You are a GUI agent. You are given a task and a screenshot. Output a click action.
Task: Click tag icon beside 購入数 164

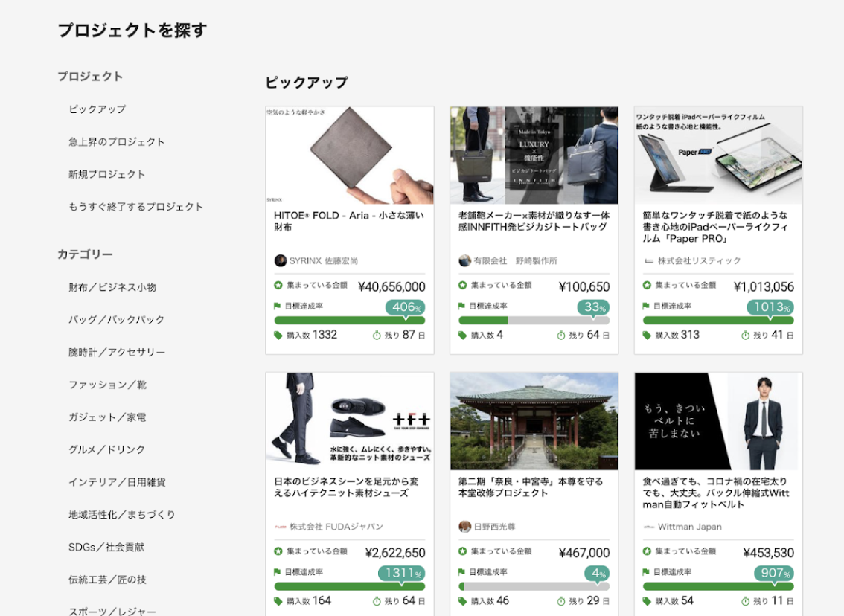[x=278, y=601]
